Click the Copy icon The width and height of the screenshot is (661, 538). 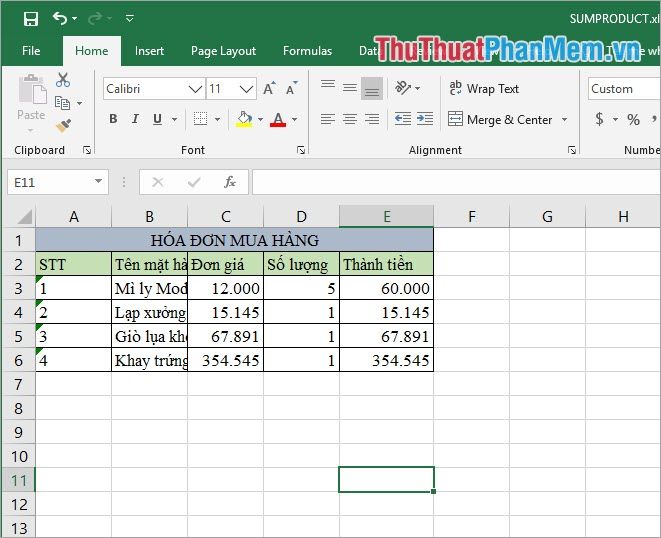62,102
